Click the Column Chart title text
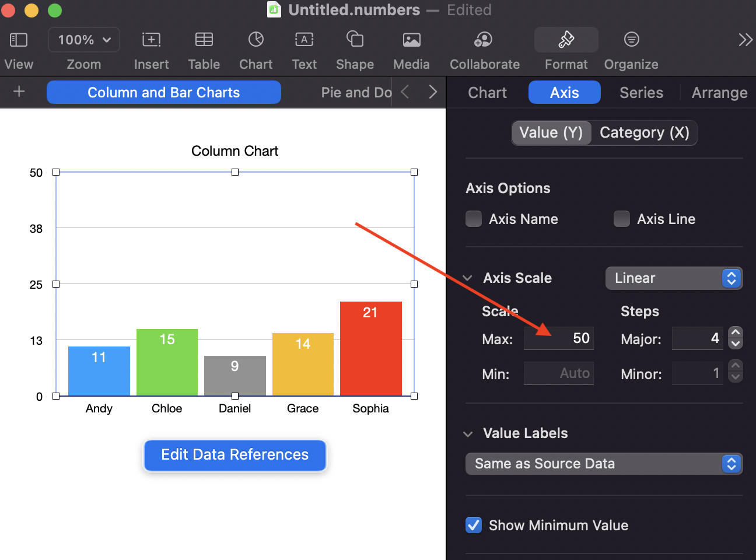 click(x=235, y=151)
